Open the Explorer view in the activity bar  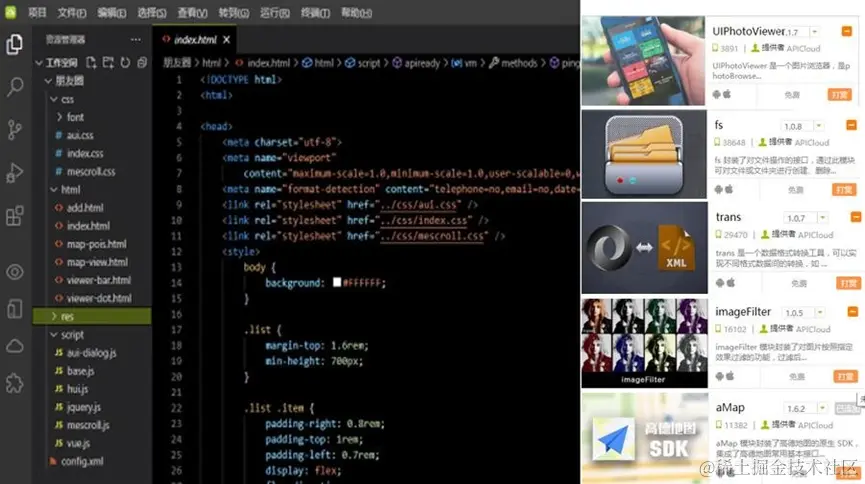point(14,44)
